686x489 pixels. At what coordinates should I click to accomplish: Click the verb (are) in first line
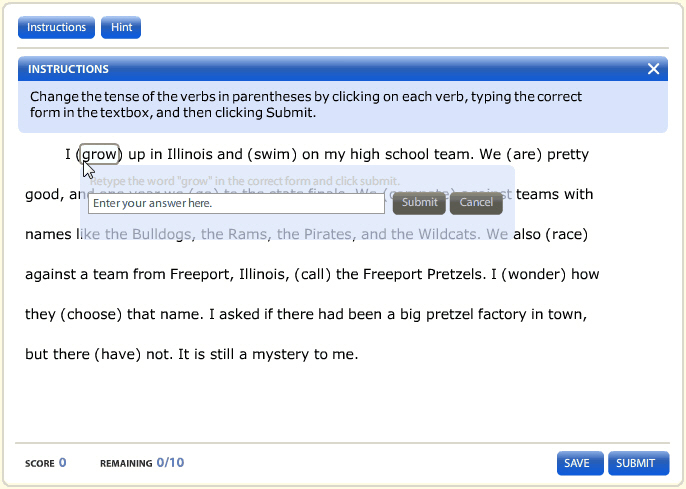coord(523,155)
